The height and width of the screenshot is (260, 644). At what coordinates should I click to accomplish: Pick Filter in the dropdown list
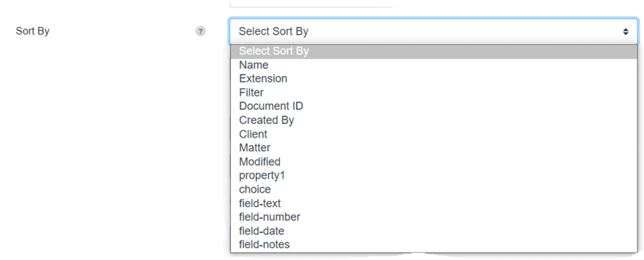click(433, 93)
